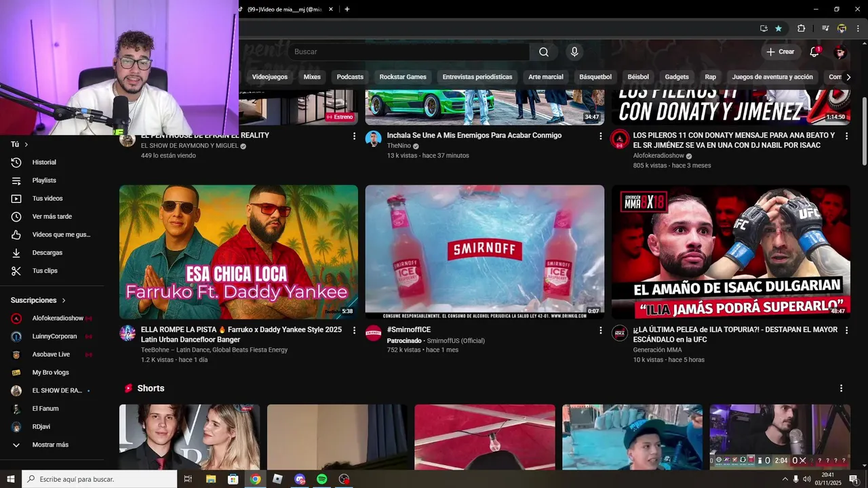Open Discord from the taskbar
This screenshot has width=868, height=488.
pos(300,479)
